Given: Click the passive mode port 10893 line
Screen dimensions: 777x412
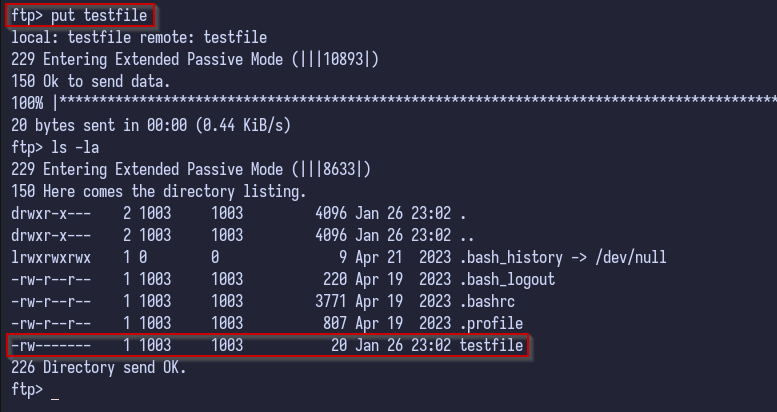Looking at the screenshot, I should [x=196, y=59].
